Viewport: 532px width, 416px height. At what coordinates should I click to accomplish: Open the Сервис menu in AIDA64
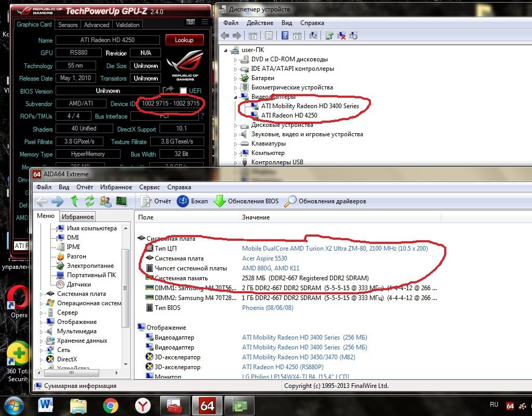click(x=150, y=187)
